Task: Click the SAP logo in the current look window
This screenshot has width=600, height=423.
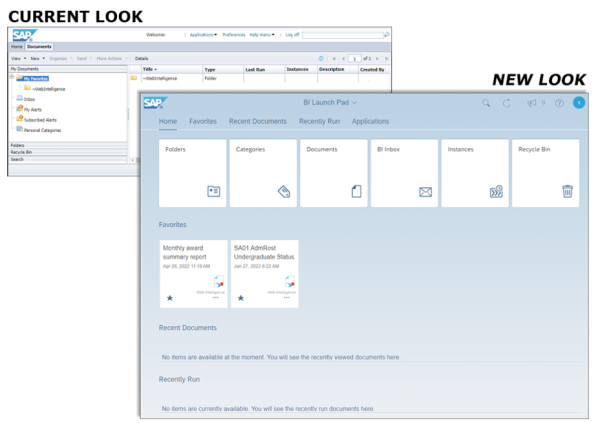Action: point(24,35)
